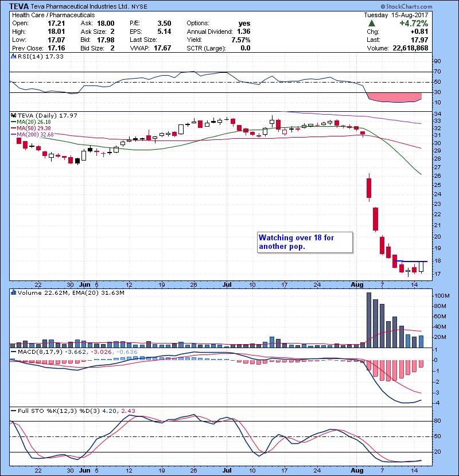Click the Options yes value

point(244,24)
